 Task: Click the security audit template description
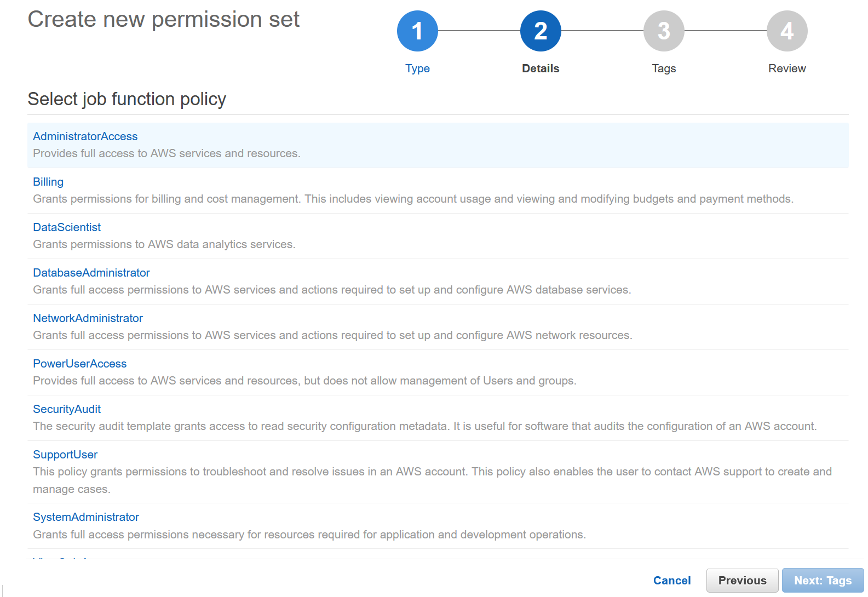pyautogui.click(x=424, y=426)
